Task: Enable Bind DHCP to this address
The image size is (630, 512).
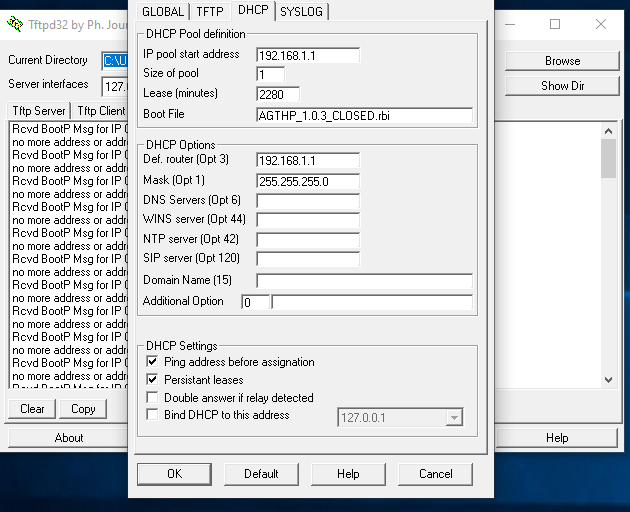Action: (x=152, y=414)
